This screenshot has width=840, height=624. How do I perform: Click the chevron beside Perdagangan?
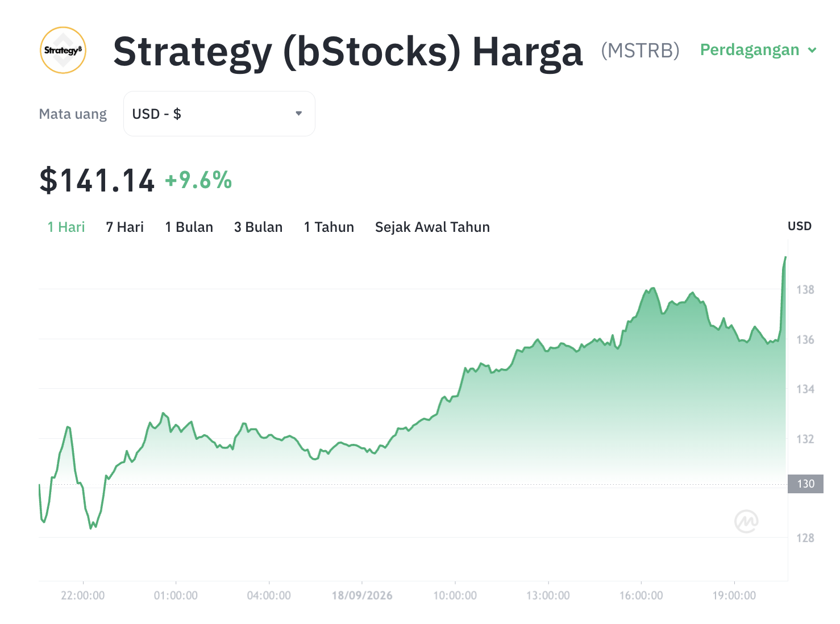pyautogui.click(x=812, y=51)
